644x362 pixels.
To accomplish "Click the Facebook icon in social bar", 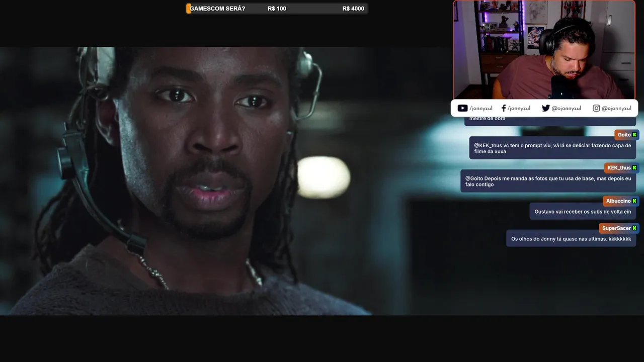I will tap(504, 108).
